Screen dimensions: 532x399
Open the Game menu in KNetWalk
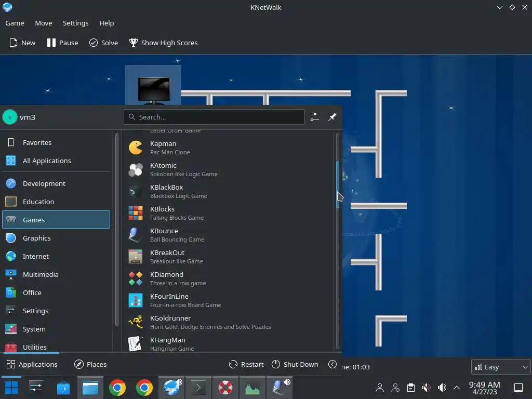pyautogui.click(x=15, y=23)
